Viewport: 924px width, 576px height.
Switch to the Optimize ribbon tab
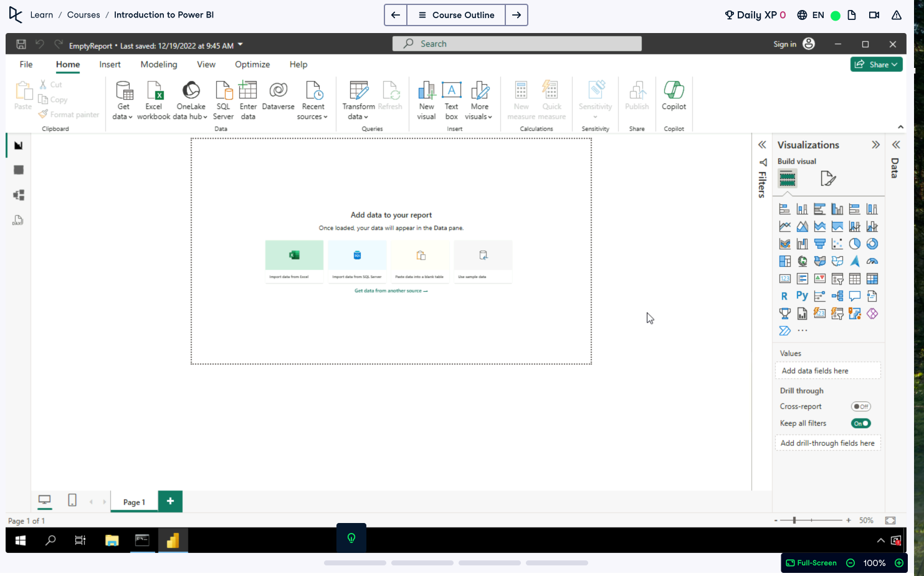pyautogui.click(x=252, y=64)
